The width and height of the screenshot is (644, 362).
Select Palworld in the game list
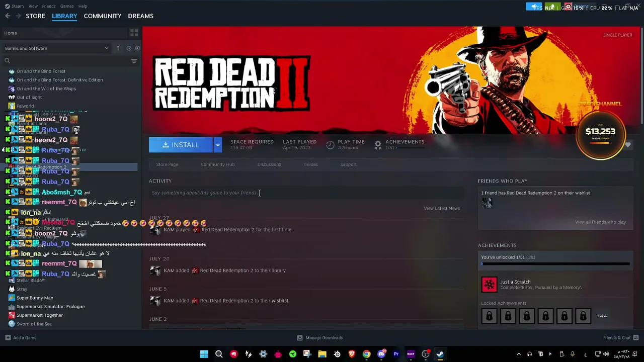click(25, 106)
